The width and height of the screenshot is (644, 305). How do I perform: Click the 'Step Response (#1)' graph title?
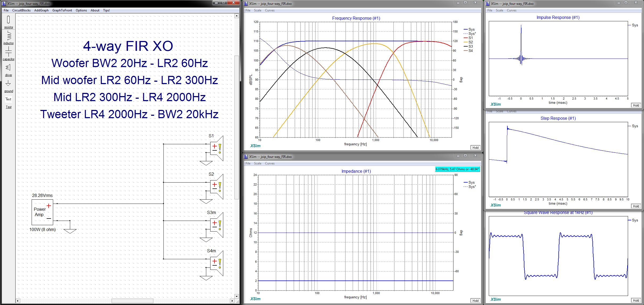(558, 118)
